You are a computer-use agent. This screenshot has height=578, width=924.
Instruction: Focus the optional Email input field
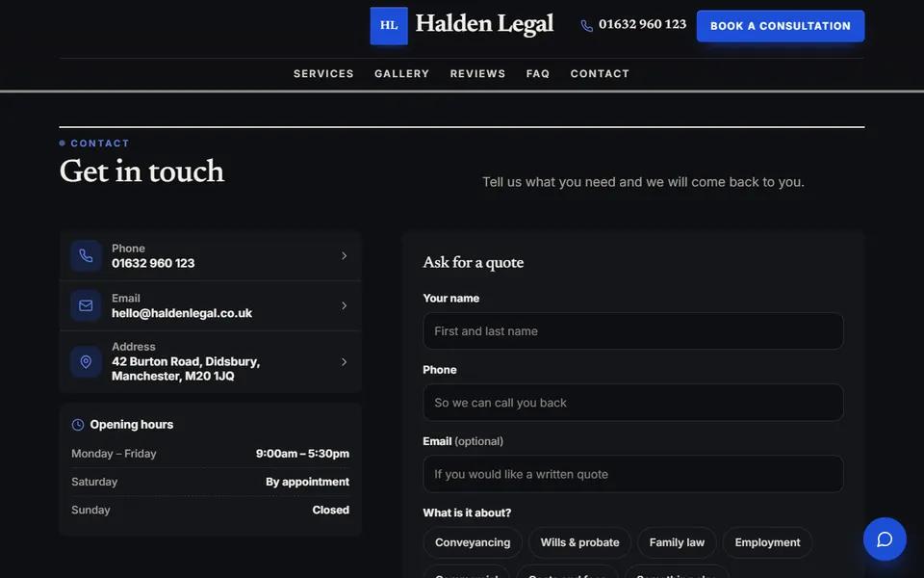(633, 474)
